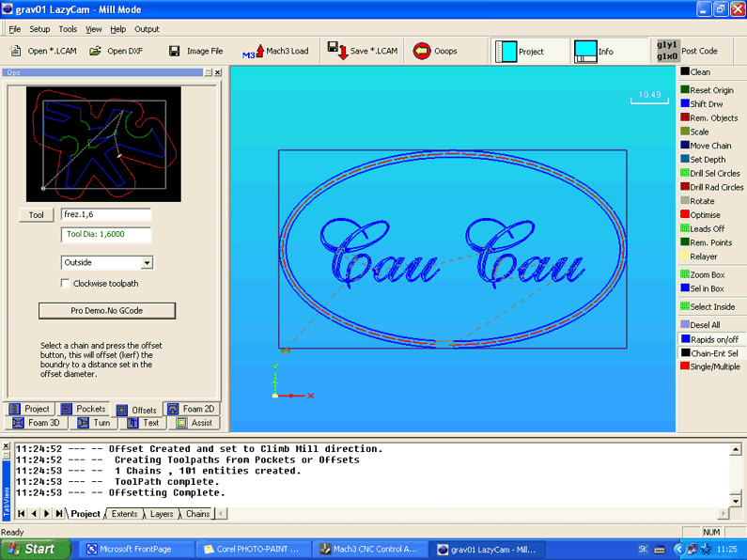Open the Outside offset side dropdown

[x=147, y=262]
